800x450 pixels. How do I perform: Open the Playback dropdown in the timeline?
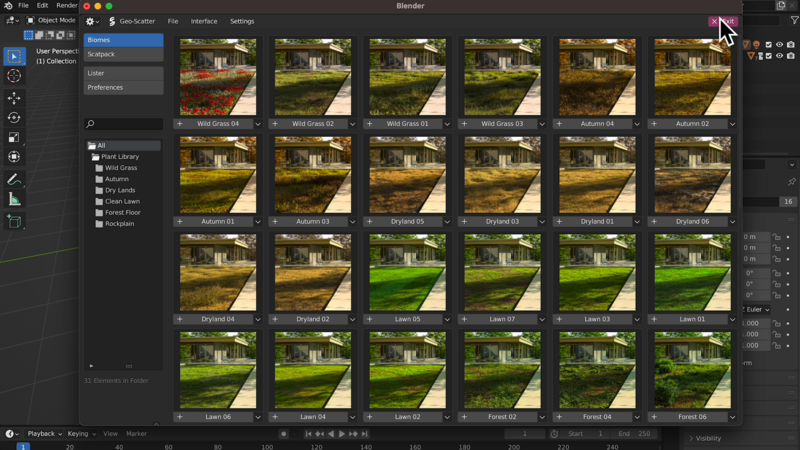pyautogui.click(x=44, y=434)
